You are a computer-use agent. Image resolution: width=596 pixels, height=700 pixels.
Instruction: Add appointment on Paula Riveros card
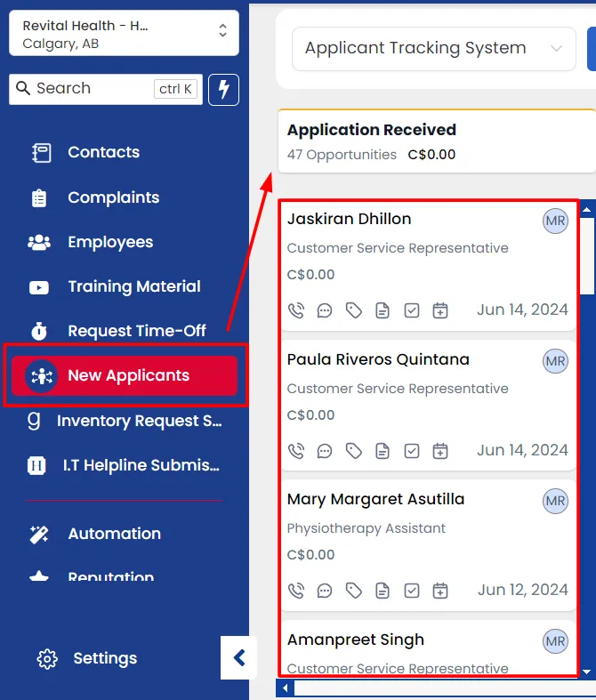(440, 451)
